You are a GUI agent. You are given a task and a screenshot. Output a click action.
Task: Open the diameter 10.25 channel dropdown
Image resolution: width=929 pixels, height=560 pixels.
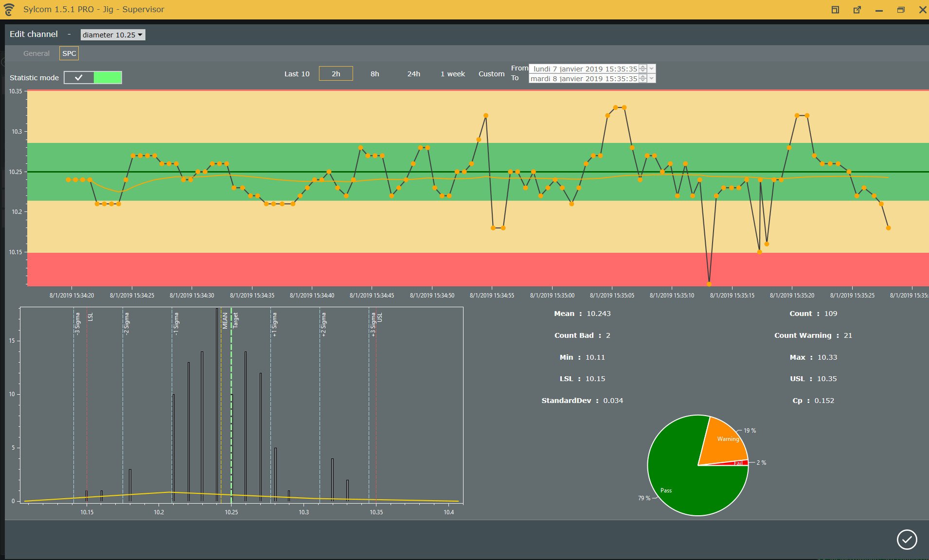113,35
